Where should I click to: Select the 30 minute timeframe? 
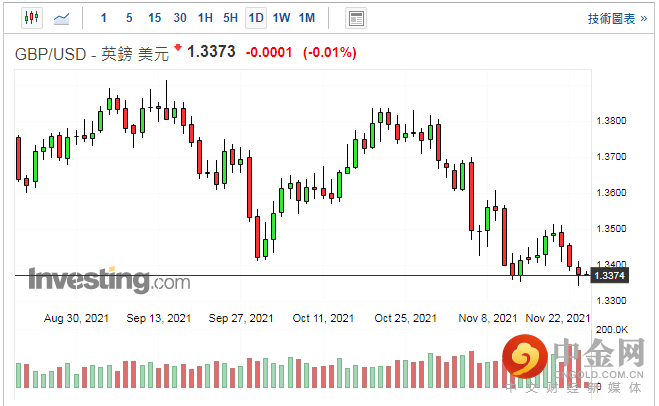click(x=180, y=18)
